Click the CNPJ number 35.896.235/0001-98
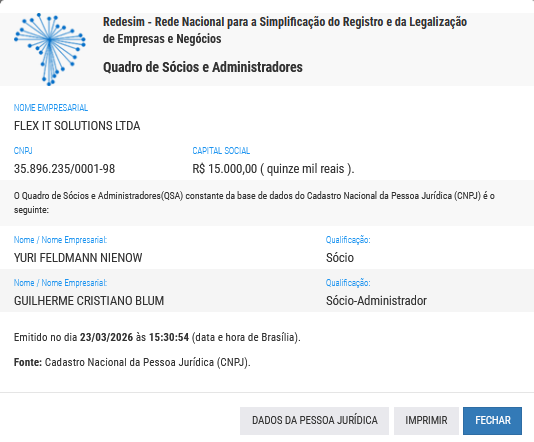Image resolution: width=534 pixels, height=442 pixels. pos(64,169)
